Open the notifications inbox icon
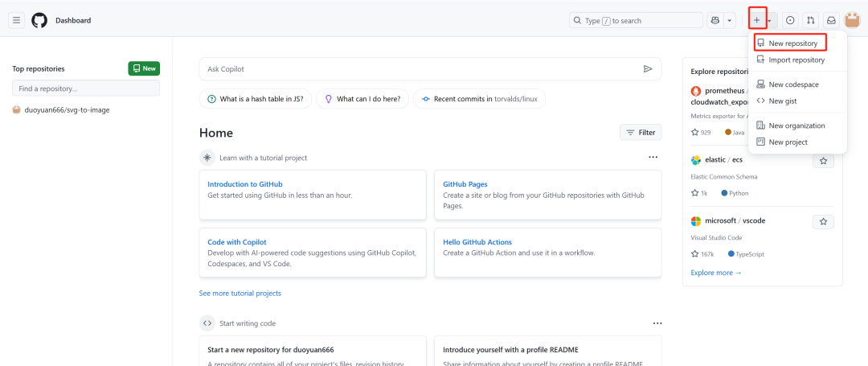The height and width of the screenshot is (366, 868). (x=832, y=20)
